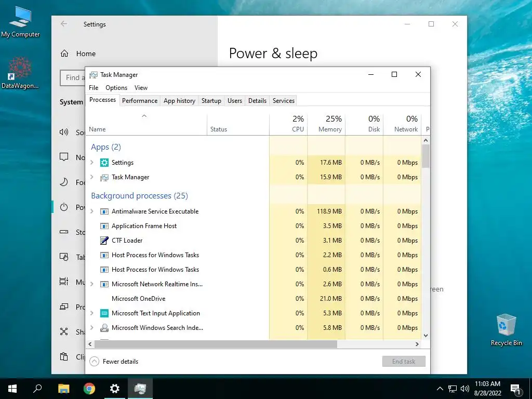Expand Microsoft Windows Search Indexer row

pos(91,327)
